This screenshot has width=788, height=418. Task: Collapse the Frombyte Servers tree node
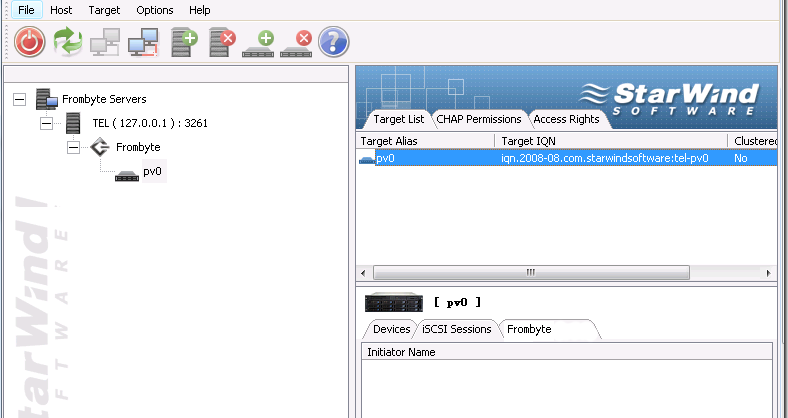(x=19, y=99)
